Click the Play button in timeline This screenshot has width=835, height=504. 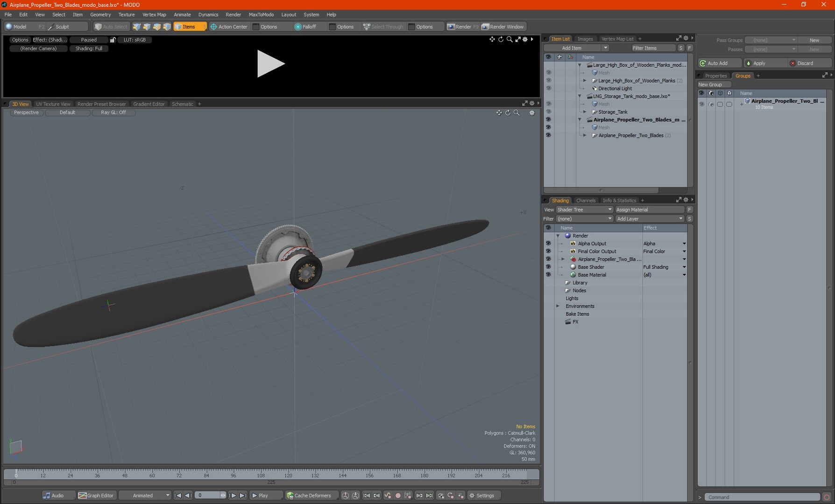tap(265, 496)
